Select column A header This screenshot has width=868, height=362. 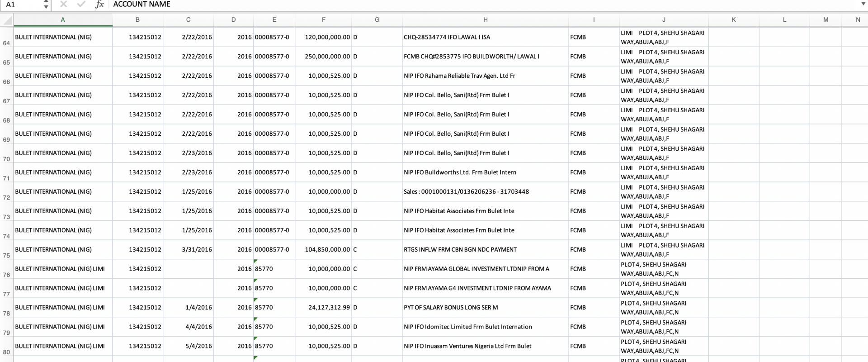[x=63, y=20]
